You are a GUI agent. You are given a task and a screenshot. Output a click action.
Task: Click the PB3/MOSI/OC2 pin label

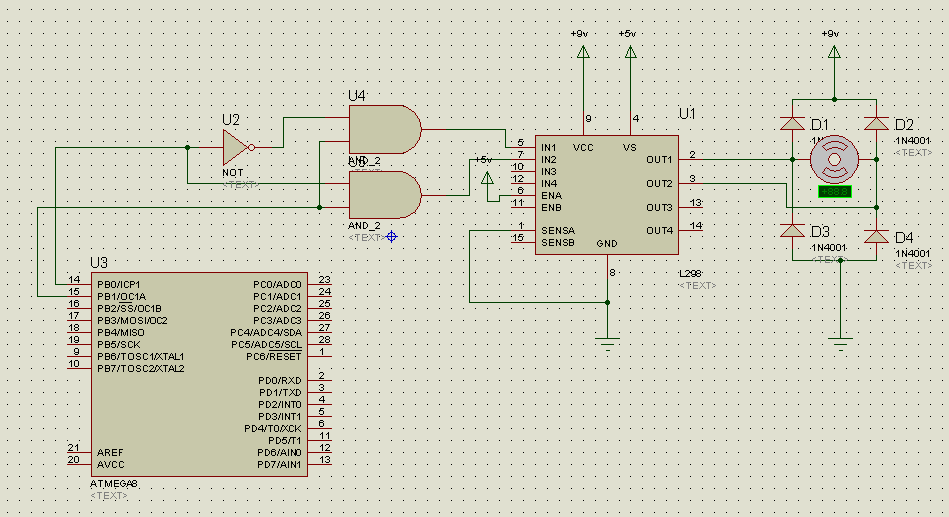pyautogui.click(x=133, y=321)
